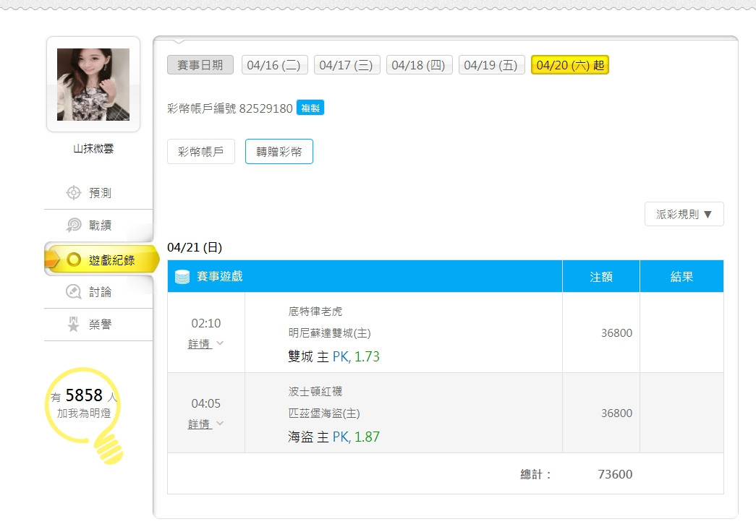Click the 加我為明燈 text

(x=84, y=413)
